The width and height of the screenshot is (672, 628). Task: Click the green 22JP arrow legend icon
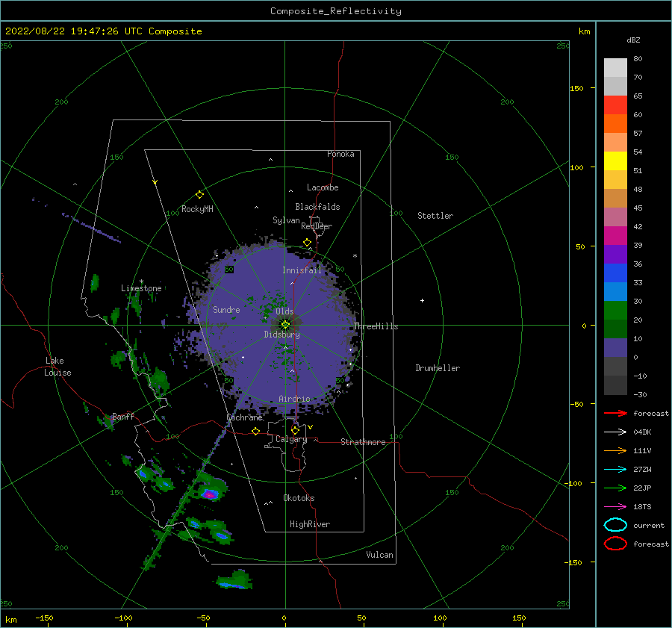pos(615,488)
